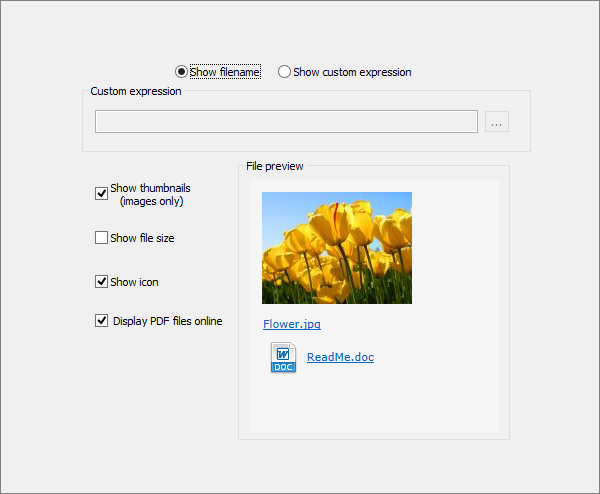
Task: Click the 'Show thumbnails' label text
Action: coord(150,188)
